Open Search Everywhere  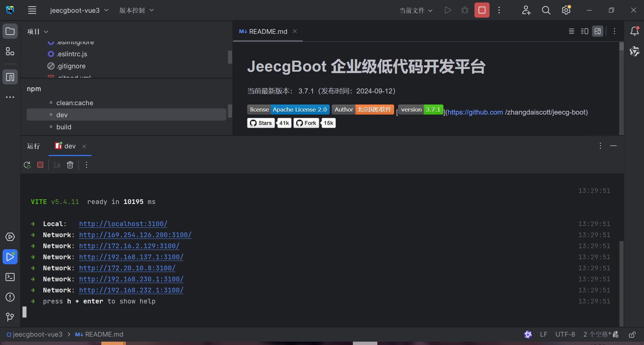[x=546, y=10]
